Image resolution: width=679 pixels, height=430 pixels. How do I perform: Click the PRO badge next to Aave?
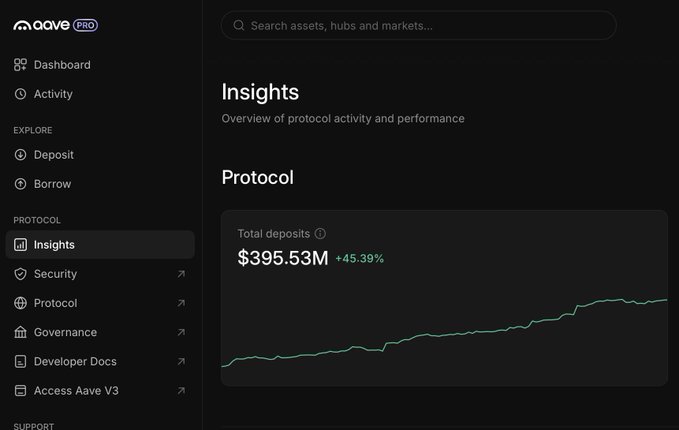pyautogui.click(x=85, y=26)
